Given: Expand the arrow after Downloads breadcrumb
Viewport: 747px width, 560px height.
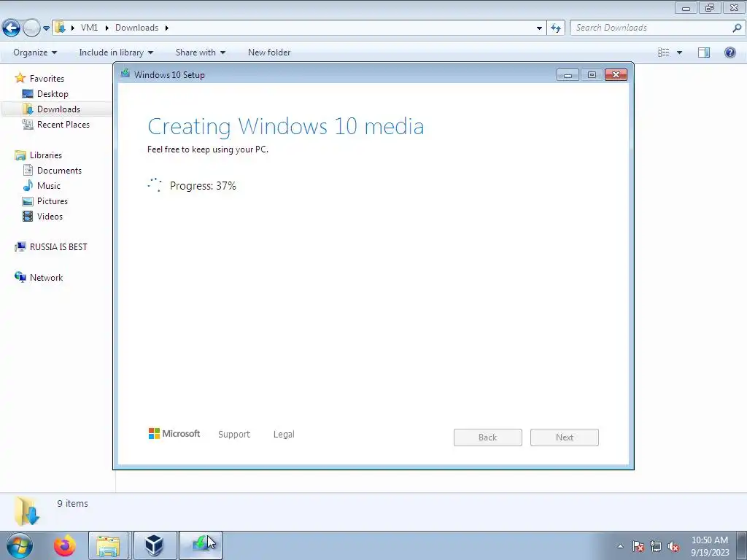Looking at the screenshot, I should [x=167, y=28].
